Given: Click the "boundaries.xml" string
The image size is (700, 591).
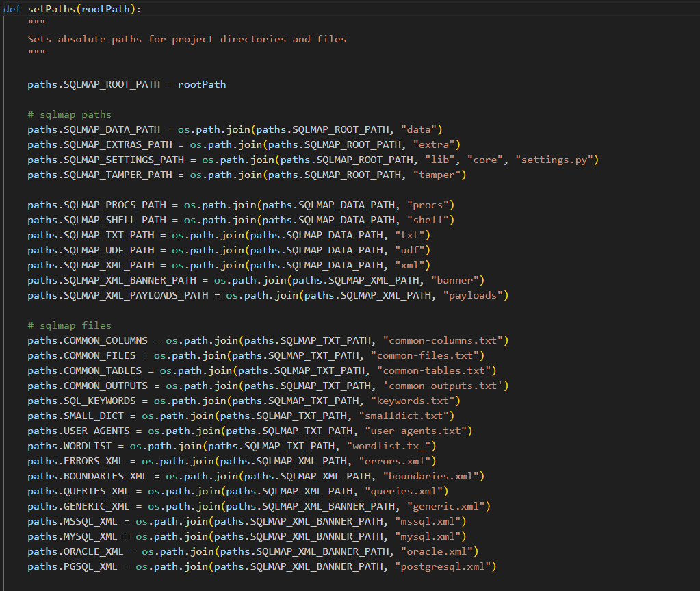Looking at the screenshot, I should pos(431,476).
